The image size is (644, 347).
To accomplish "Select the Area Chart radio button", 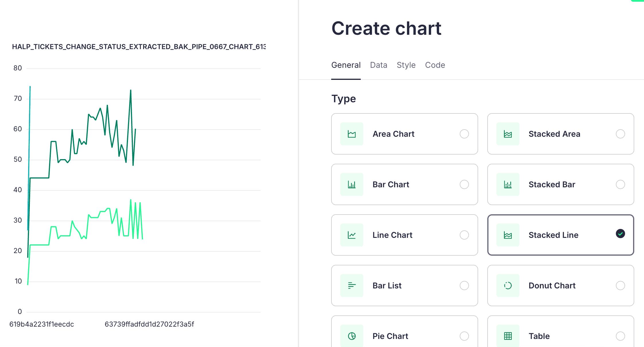I will (x=464, y=134).
